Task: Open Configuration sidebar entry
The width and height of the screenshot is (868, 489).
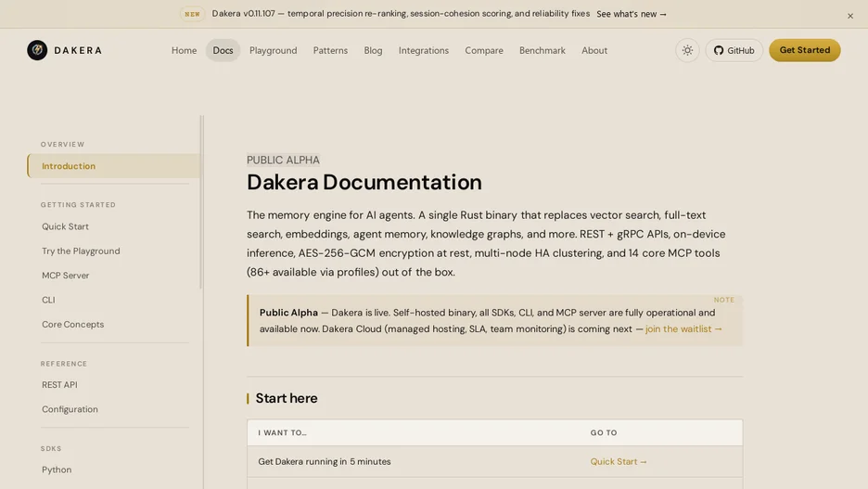Action: (x=70, y=408)
